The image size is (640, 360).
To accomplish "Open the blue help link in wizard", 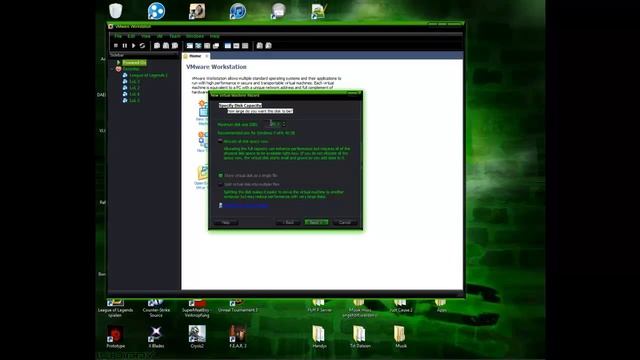I will click(246, 205).
